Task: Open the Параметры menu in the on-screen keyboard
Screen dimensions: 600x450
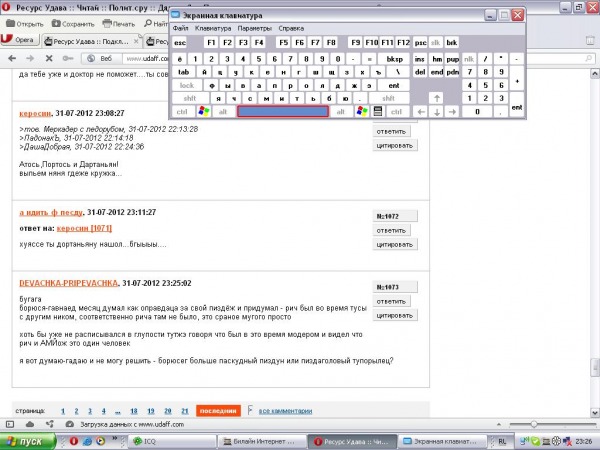Action: point(254,28)
